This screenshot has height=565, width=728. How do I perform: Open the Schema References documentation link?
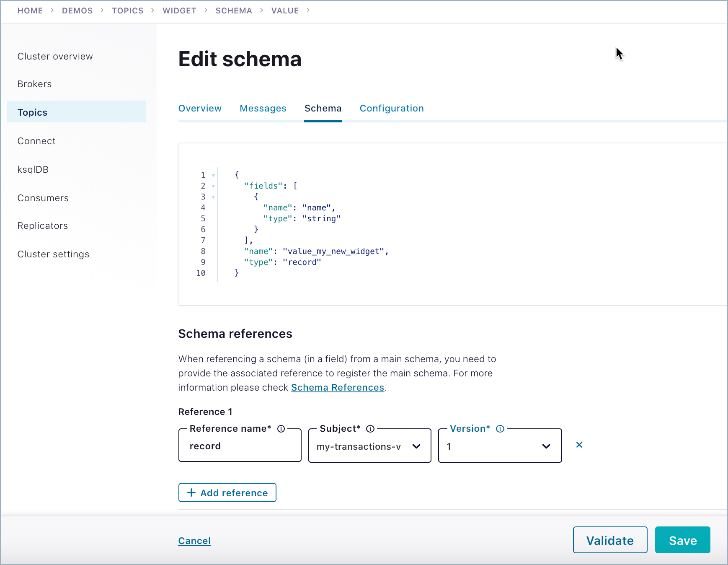coord(337,388)
